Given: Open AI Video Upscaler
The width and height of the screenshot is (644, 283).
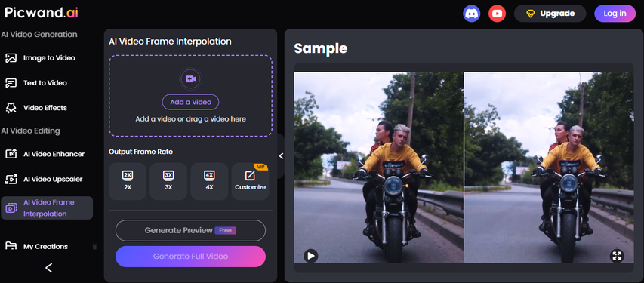Looking at the screenshot, I should (x=45, y=179).
